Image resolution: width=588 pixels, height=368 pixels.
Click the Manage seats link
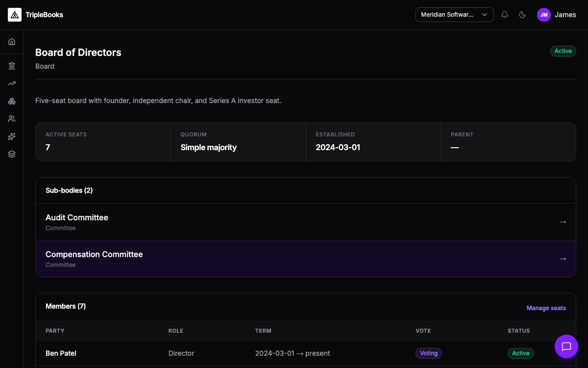click(546, 308)
